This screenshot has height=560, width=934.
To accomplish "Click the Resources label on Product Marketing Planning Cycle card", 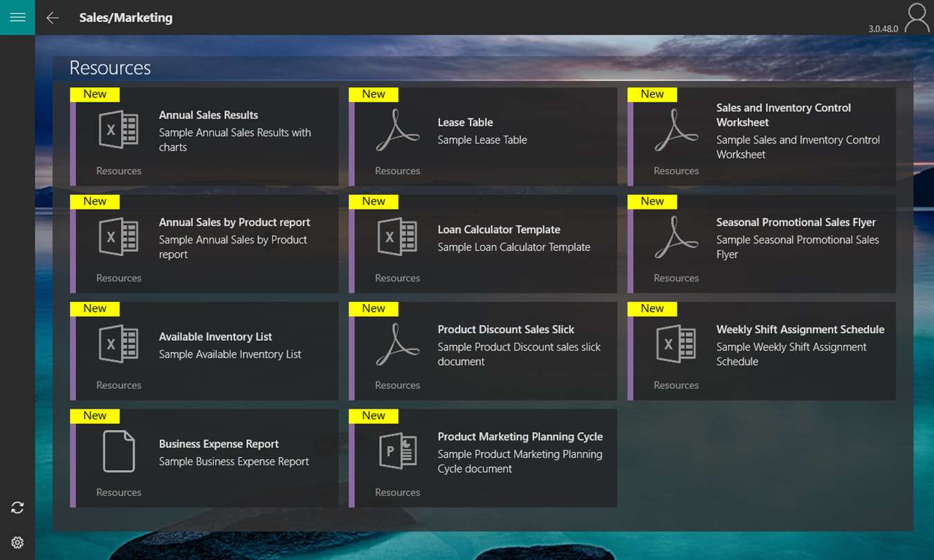I will [398, 492].
